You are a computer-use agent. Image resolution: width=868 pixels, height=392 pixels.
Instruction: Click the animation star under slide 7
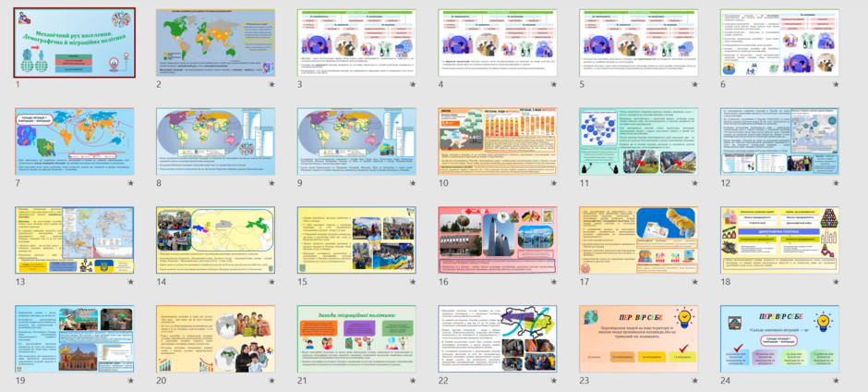click(x=130, y=183)
